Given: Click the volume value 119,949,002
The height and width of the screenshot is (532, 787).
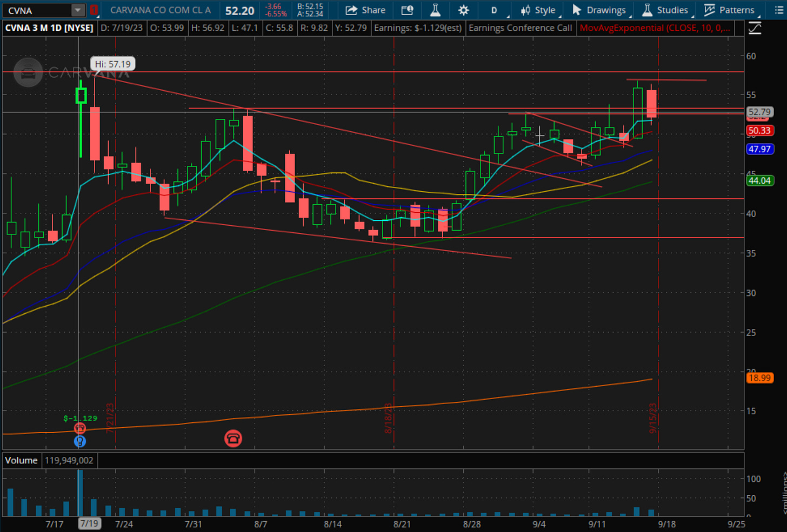Looking at the screenshot, I should tap(69, 460).
